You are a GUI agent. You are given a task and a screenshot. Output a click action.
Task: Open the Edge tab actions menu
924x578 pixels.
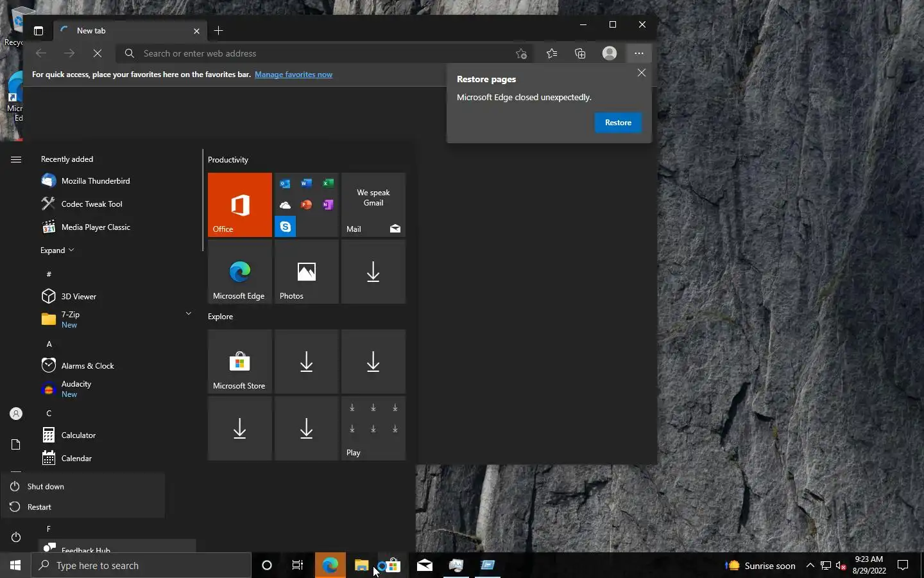(38, 31)
